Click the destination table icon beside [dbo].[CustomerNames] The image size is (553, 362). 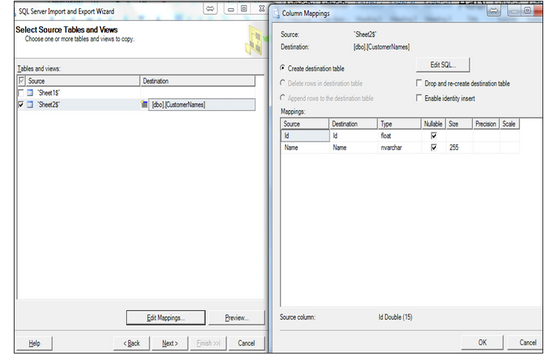144,104
